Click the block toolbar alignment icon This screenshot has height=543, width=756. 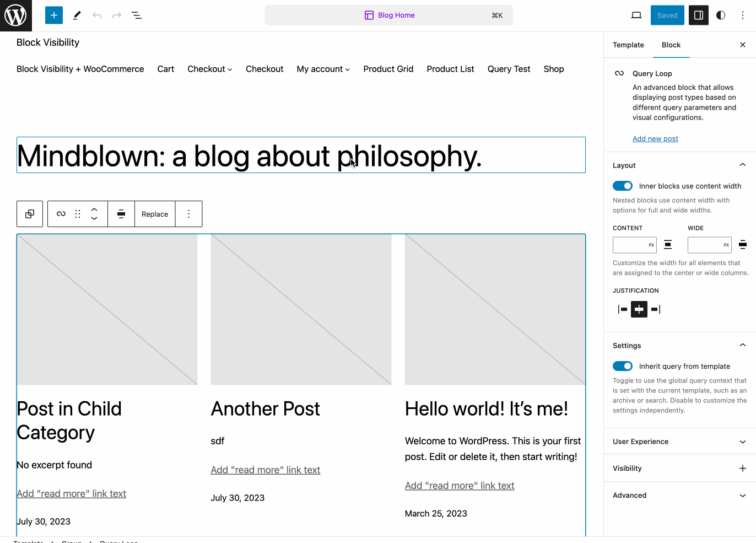tap(121, 214)
